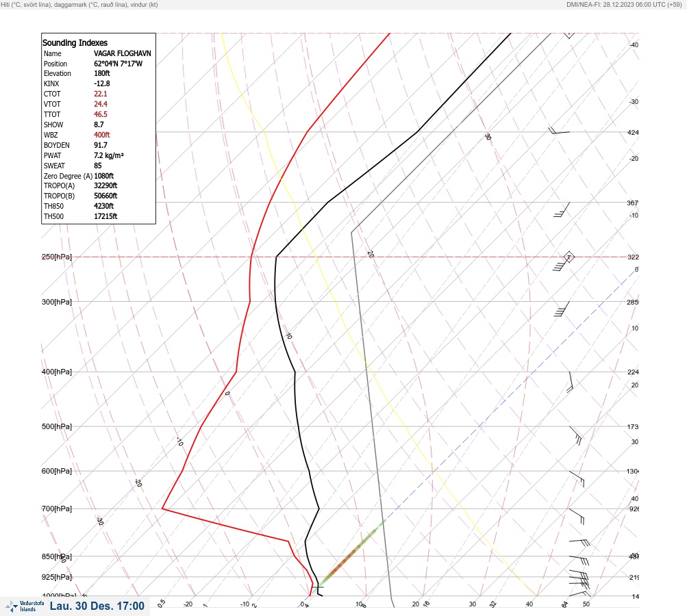This screenshot has width=687, height=616.
Task: Click the wind barb at the 850 hPa line
Action: tap(579, 560)
